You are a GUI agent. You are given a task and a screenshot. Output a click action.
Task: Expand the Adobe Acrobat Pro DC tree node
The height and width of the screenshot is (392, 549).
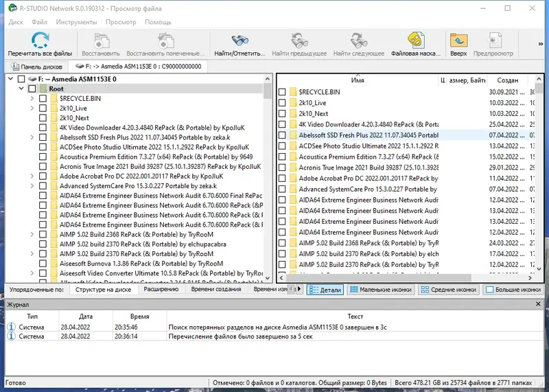(32, 176)
